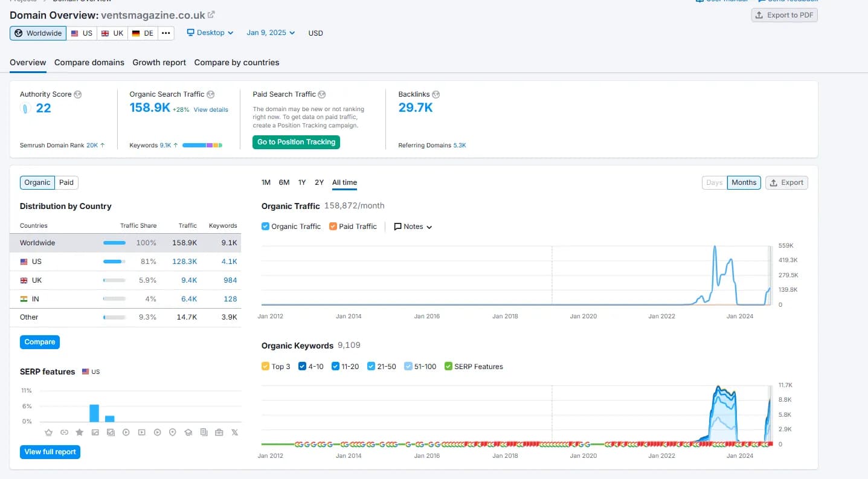Image resolution: width=868 pixels, height=479 pixels.
Task: Open the View details link
Action: [x=211, y=110]
